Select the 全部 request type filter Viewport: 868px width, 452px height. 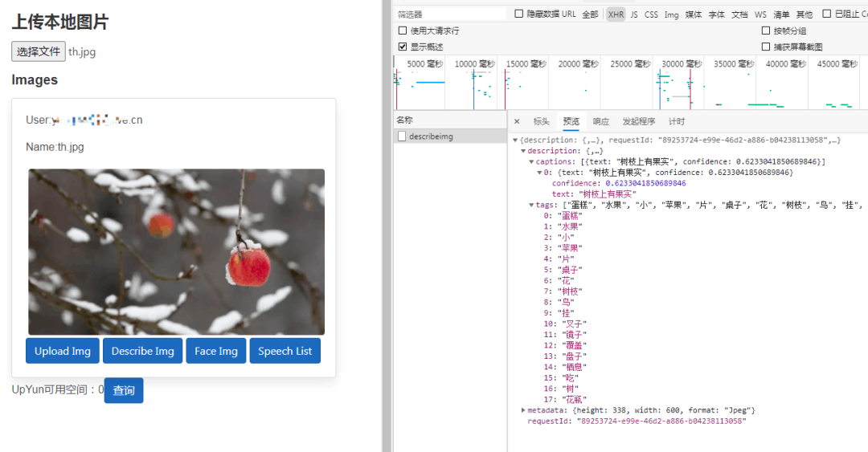(590, 14)
